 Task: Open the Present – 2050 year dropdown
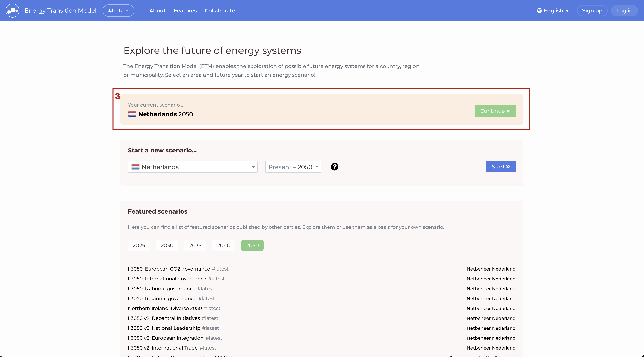tap(293, 167)
